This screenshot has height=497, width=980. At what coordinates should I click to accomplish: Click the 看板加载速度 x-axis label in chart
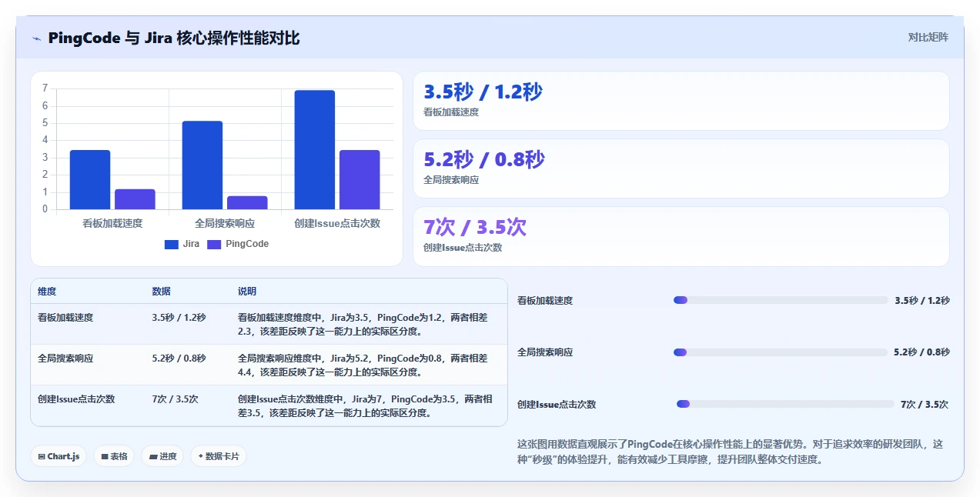tap(112, 223)
